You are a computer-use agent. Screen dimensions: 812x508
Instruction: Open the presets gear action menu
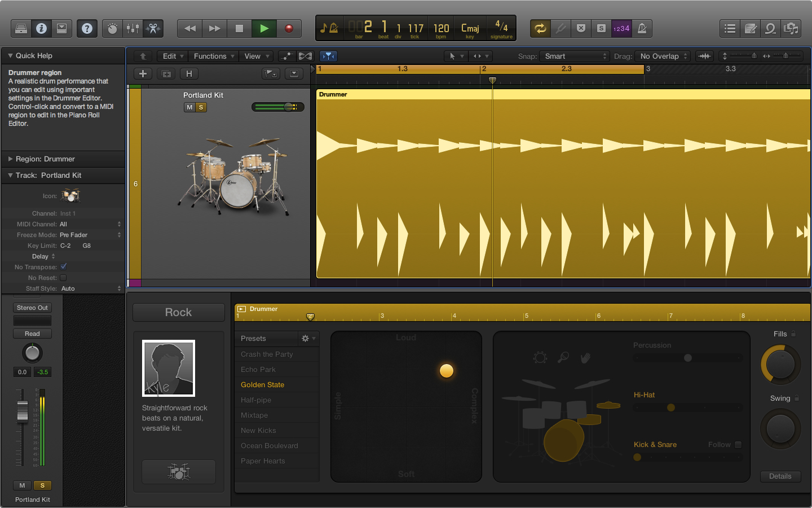tap(308, 338)
